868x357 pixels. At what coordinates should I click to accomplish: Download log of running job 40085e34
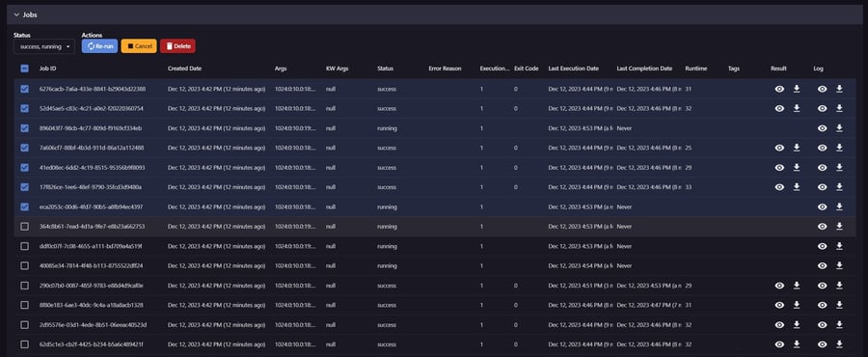(x=839, y=265)
